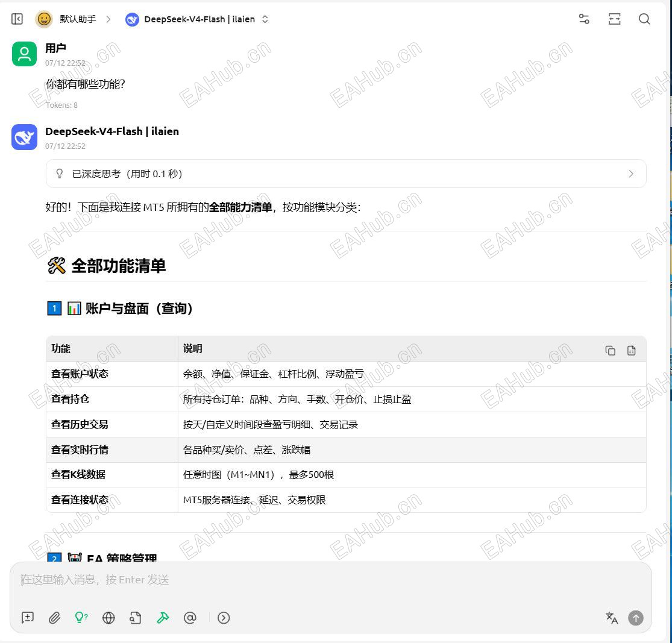Click the 全部功能清单 heading

[x=106, y=266]
